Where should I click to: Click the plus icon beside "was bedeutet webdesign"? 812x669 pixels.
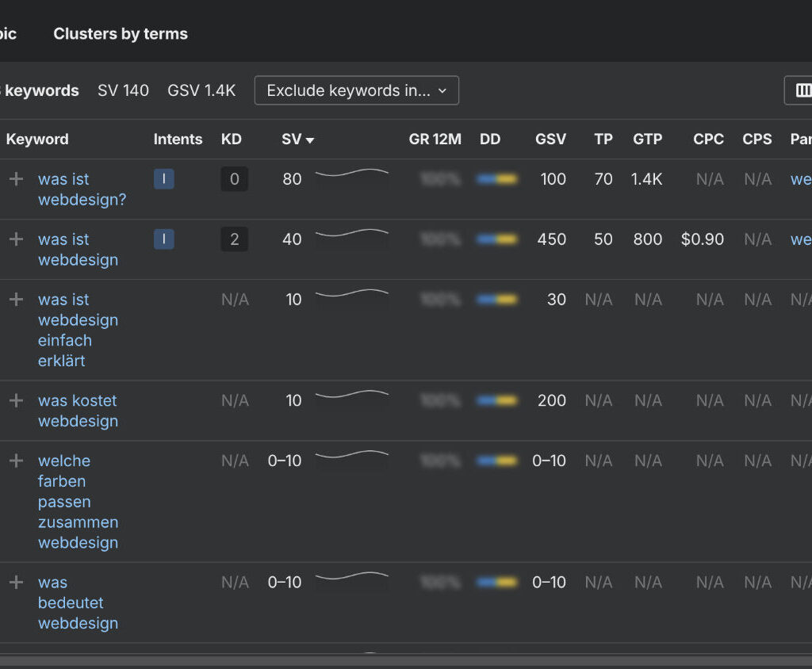point(16,582)
